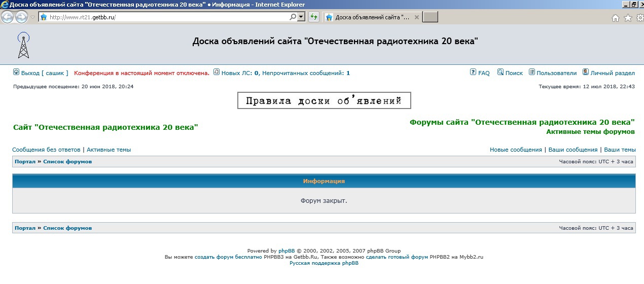Click the browser Forward arrow button
Screen dimensions: 644x284
point(21,17)
